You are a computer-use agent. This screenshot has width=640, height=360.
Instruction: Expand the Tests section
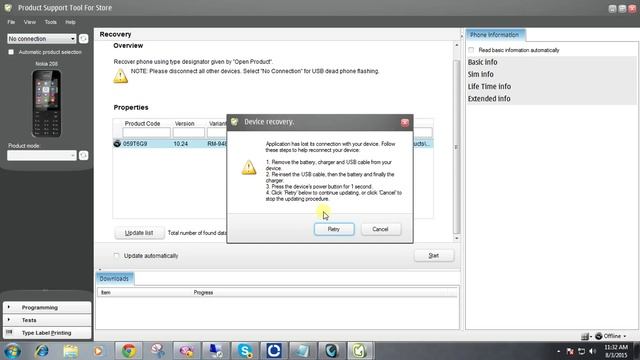[47, 320]
